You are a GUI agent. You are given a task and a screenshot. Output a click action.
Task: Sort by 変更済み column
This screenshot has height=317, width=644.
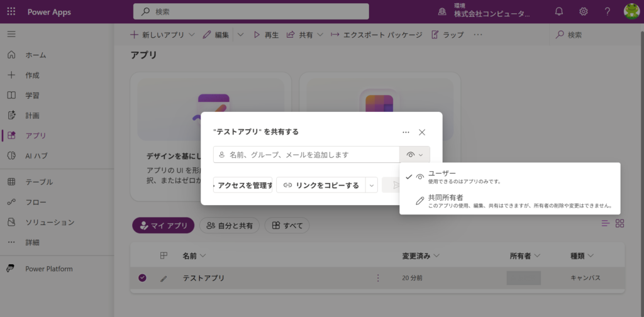click(x=421, y=256)
